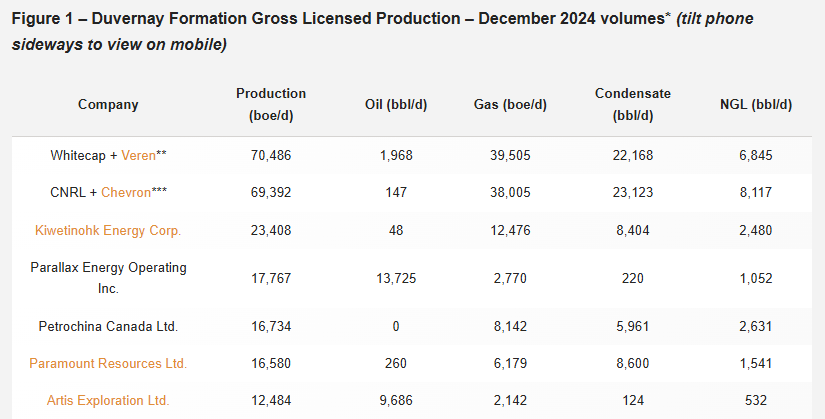Viewport: 825px width, 419px height.
Task: Click production value 23,408
Action: coord(271,231)
